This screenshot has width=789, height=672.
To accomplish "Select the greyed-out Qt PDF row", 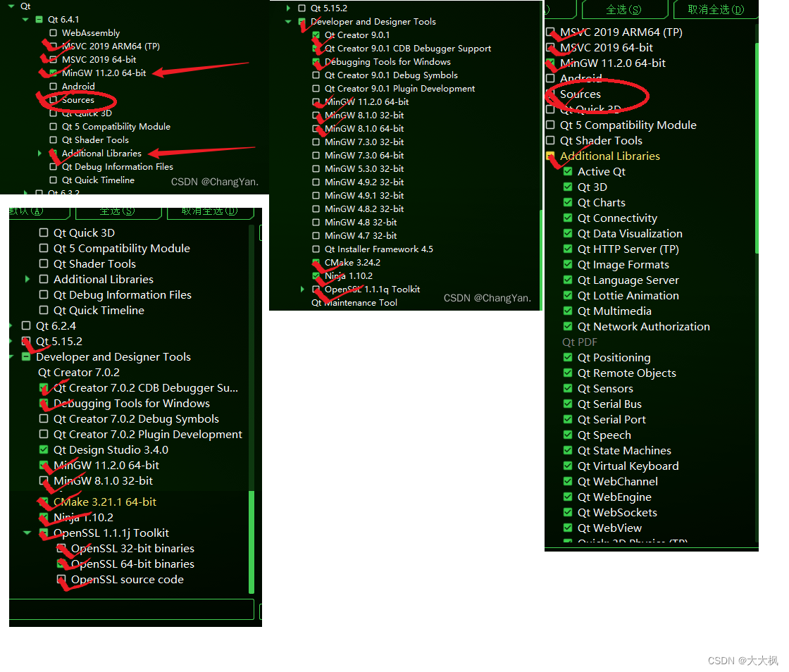I will pyautogui.click(x=580, y=342).
